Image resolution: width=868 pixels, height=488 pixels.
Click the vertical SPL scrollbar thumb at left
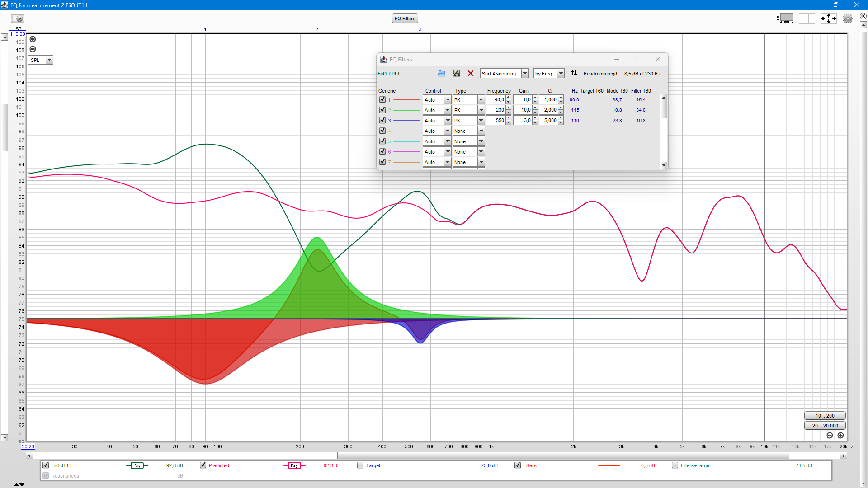coord(5,127)
